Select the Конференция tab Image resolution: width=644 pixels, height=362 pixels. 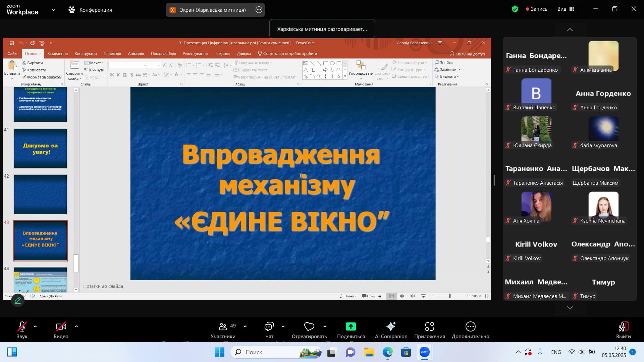pos(90,10)
